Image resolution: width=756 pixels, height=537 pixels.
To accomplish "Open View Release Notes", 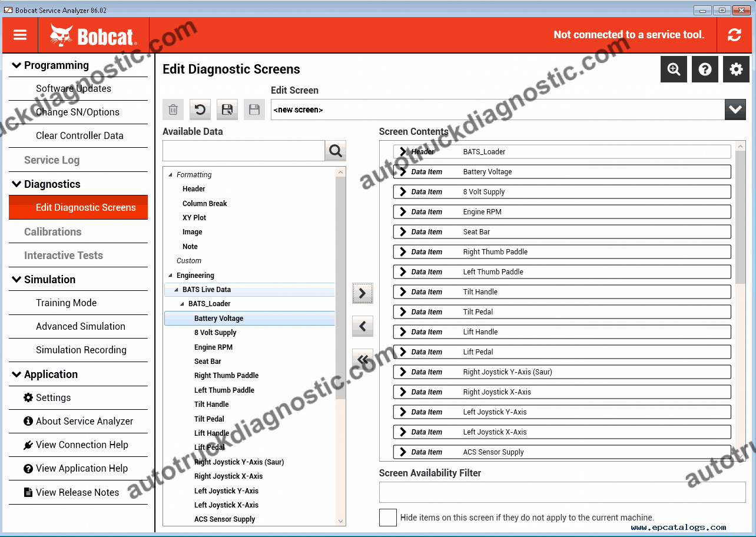I will 82,492.
